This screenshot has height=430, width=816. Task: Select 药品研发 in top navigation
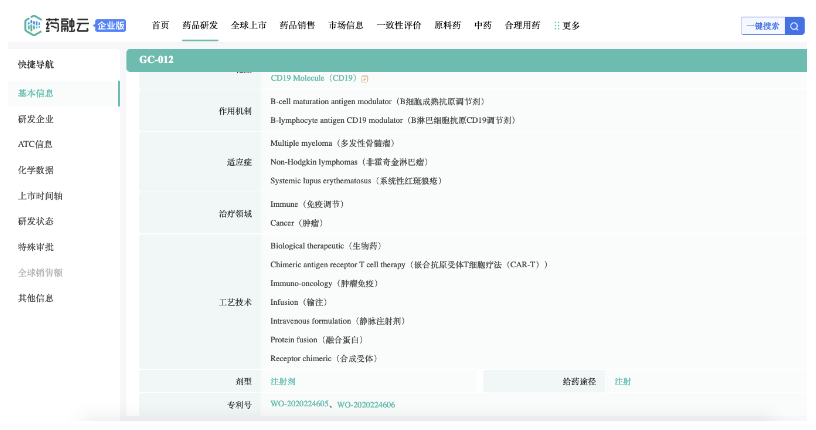[200, 25]
